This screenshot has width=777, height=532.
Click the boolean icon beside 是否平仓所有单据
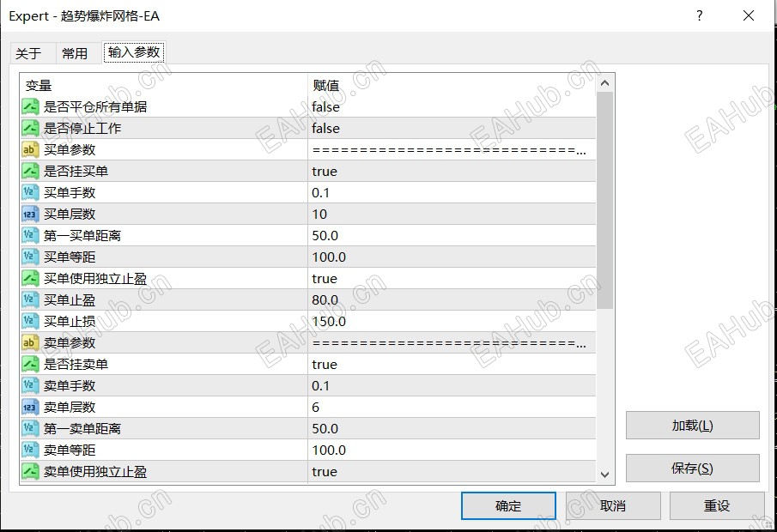[30, 106]
